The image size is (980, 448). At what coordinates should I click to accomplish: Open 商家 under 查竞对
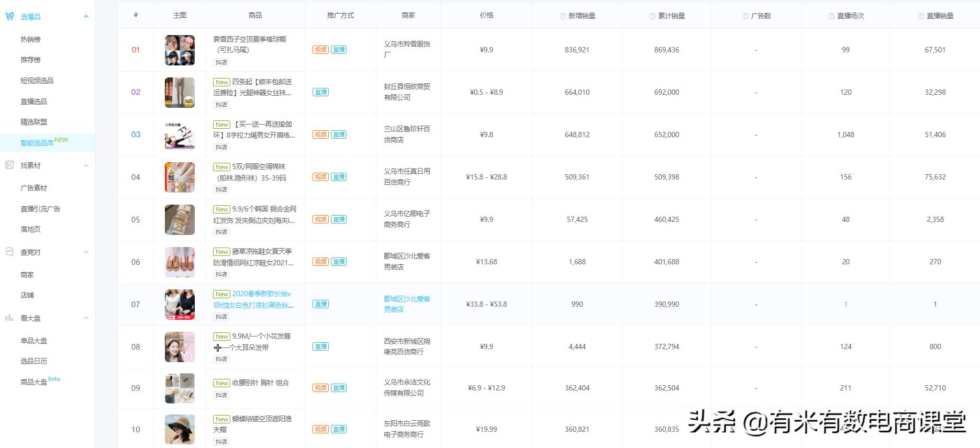27,275
